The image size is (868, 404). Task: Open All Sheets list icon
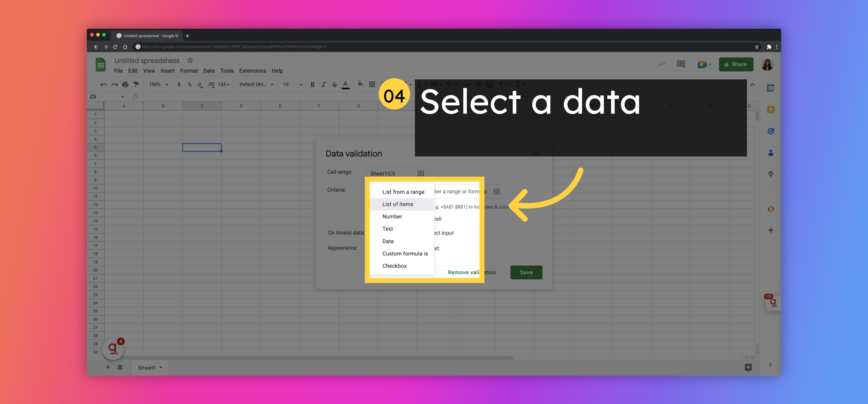[120, 367]
